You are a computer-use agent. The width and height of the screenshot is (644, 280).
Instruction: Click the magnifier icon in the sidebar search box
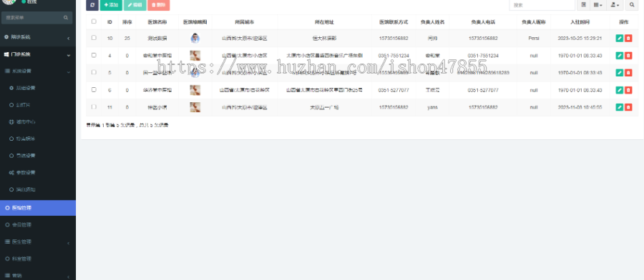click(66, 18)
